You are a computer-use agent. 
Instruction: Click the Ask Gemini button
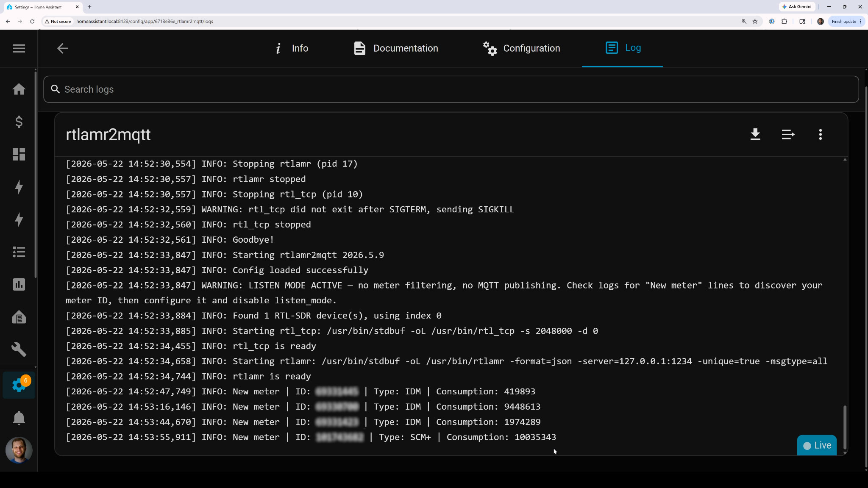[797, 7]
